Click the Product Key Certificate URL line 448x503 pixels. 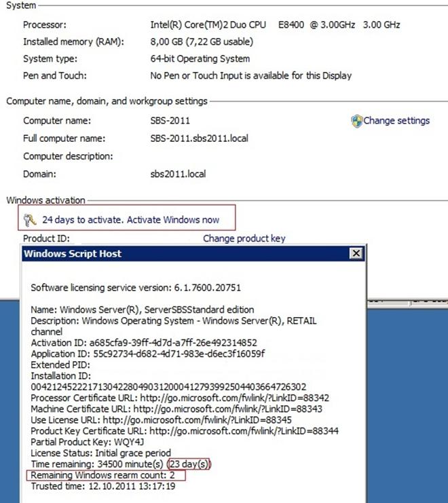tap(185, 431)
